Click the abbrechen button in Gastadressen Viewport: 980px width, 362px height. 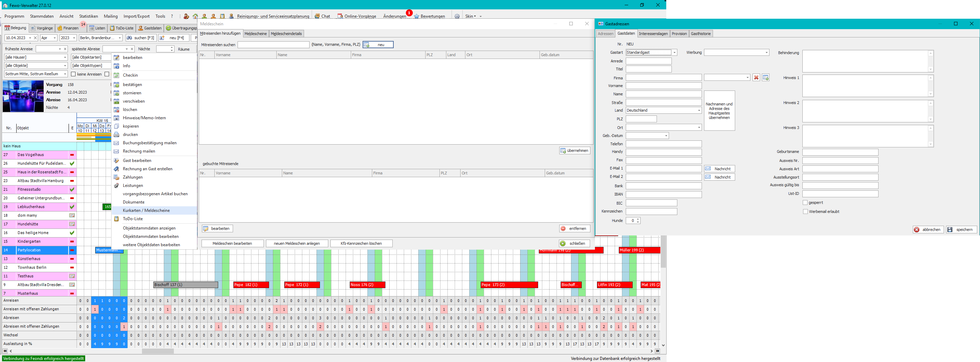(x=928, y=230)
